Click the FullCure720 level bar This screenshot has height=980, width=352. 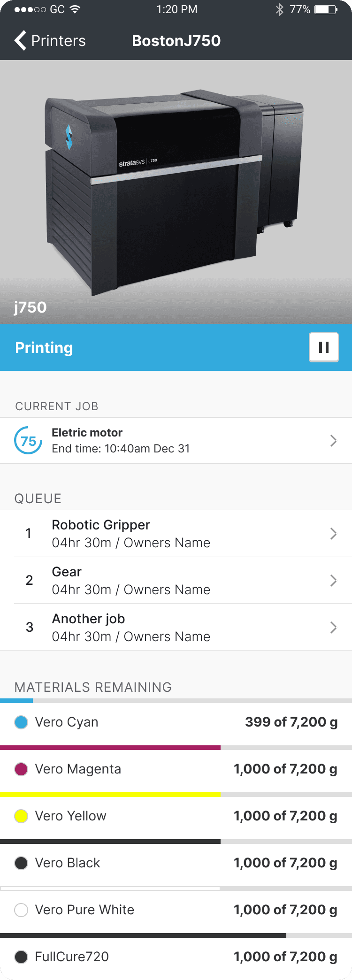(x=176, y=935)
